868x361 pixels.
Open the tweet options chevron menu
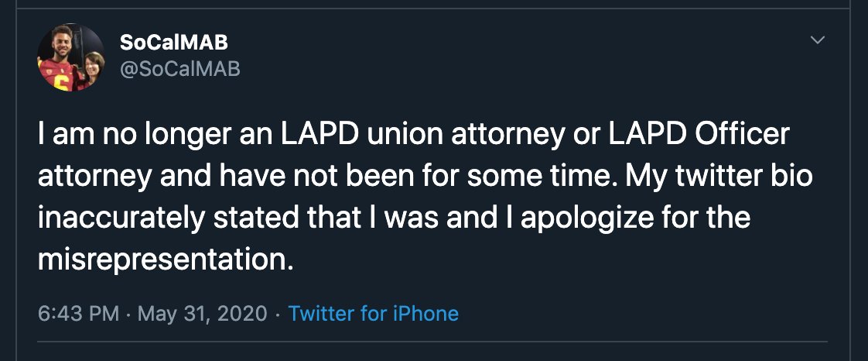[817, 40]
